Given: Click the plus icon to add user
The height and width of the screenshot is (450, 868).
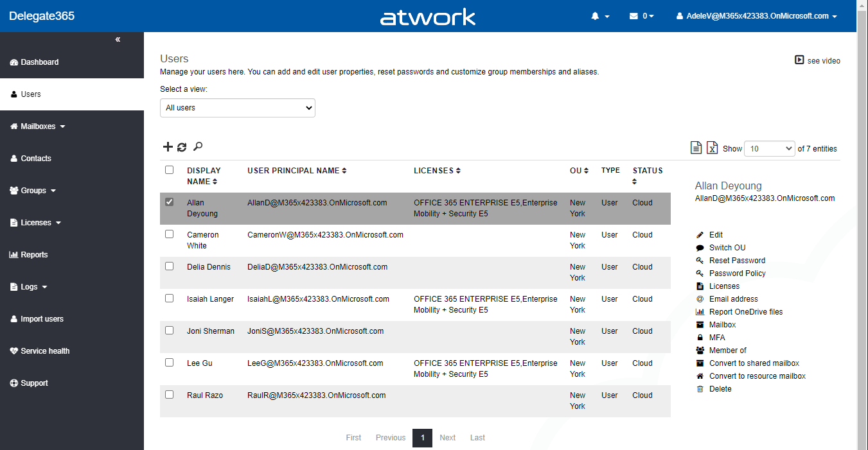Looking at the screenshot, I should (168, 147).
